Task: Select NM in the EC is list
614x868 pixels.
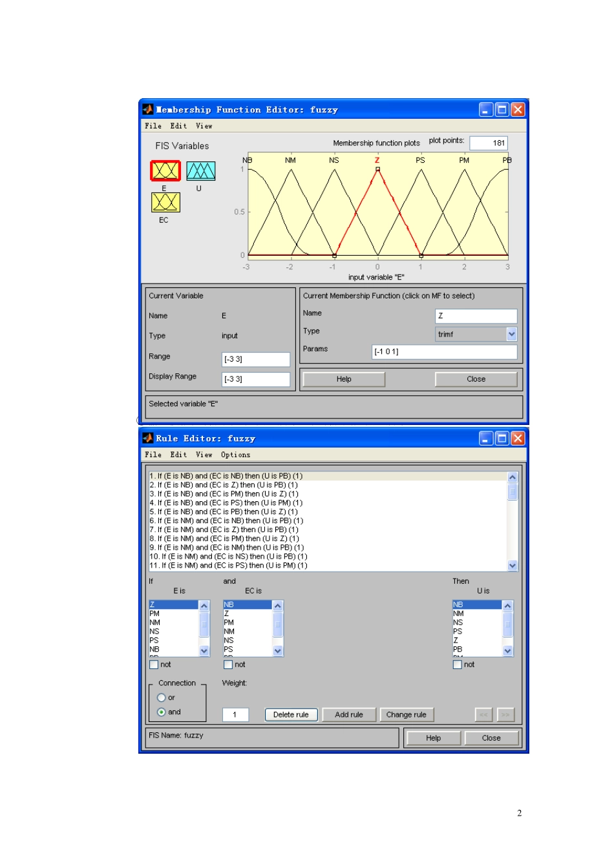Action: click(x=248, y=632)
